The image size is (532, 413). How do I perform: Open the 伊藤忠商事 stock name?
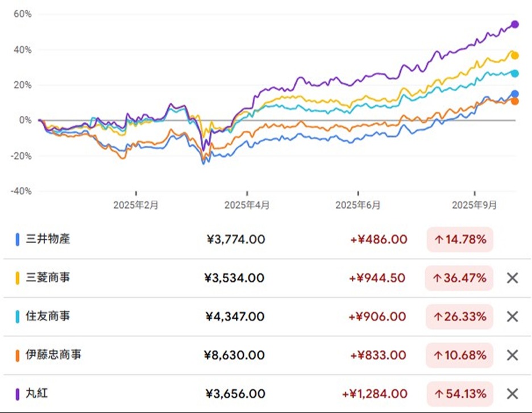coord(53,355)
